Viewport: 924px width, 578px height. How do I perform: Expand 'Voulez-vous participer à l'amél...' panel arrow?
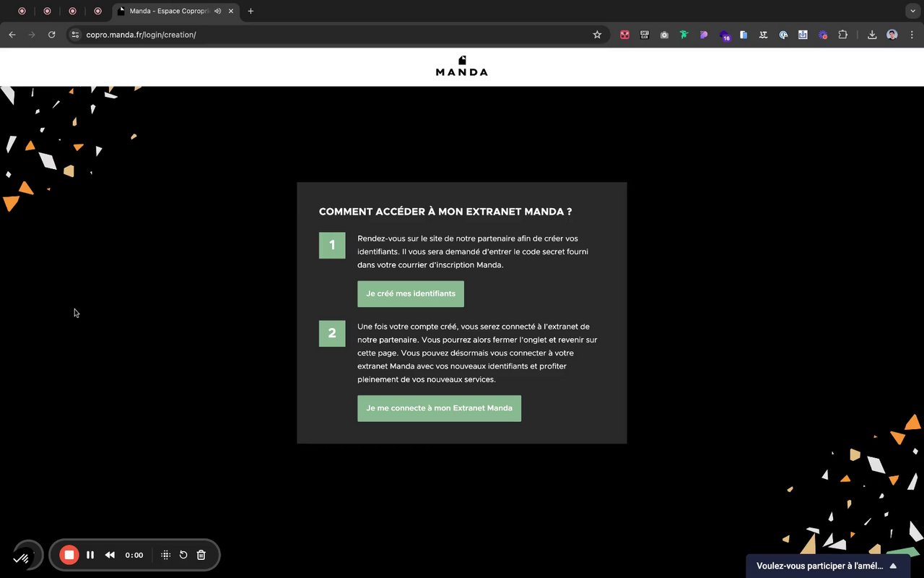point(893,566)
